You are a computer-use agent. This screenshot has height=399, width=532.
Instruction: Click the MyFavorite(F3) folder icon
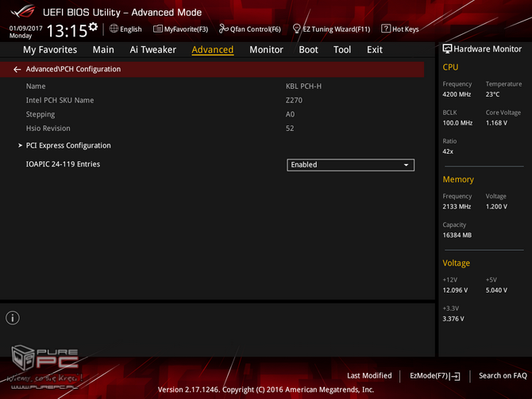point(158,29)
